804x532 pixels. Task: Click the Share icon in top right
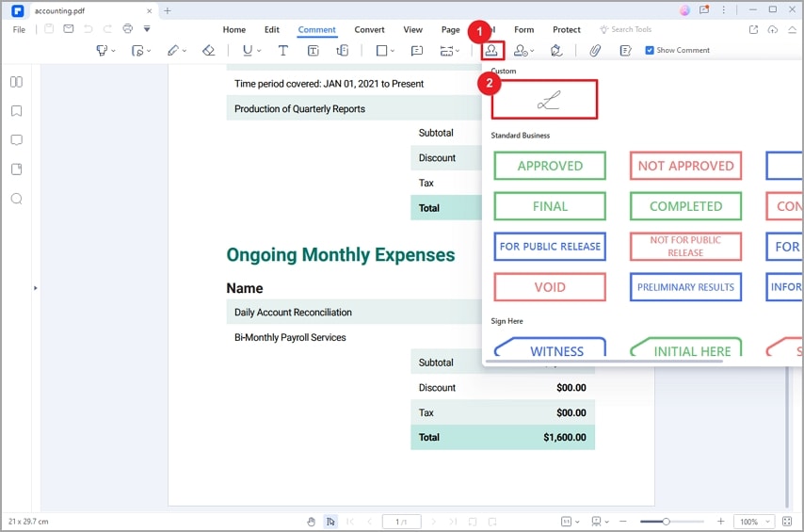753,29
